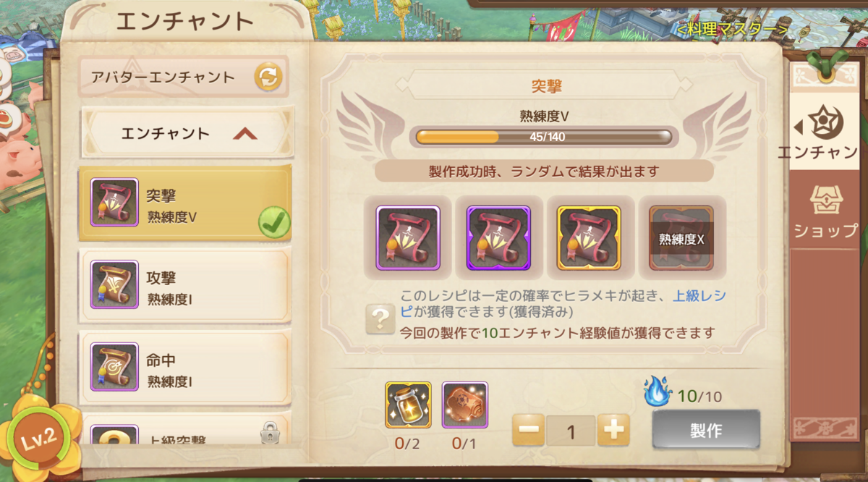Increase craft quantity with plus button
This screenshot has height=482, width=868.
(x=613, y=431)
